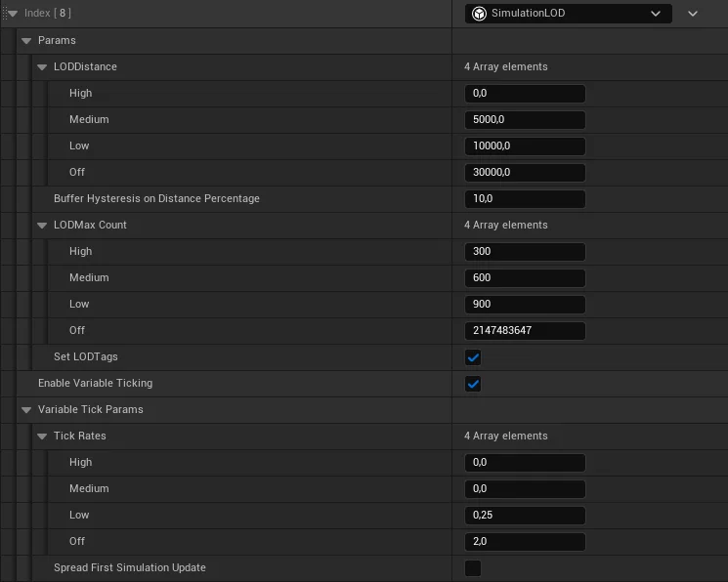Click the drag handle beside Index [8]

click(3, 14)
